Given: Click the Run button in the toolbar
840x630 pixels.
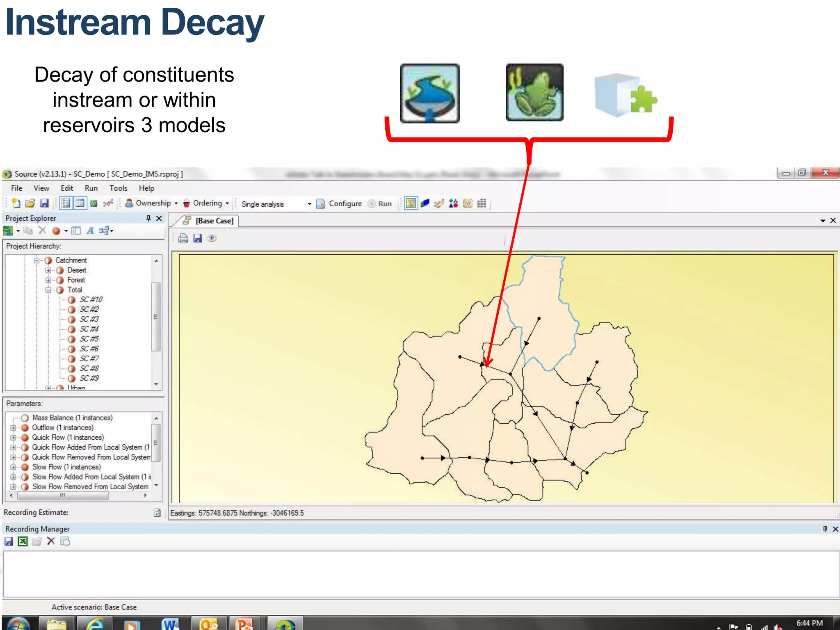Looking at the screenshot, I should (x=380, y=203).
